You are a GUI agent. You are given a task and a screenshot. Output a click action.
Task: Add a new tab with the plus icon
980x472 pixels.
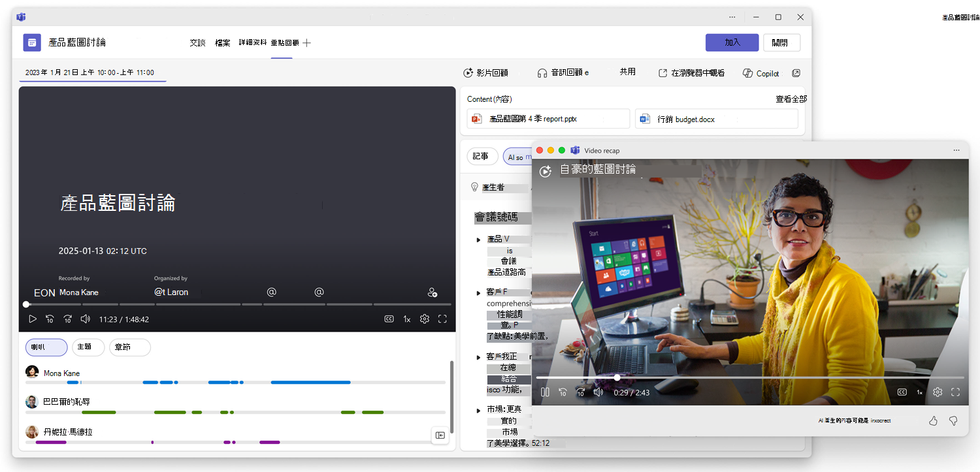coord(307,43)
